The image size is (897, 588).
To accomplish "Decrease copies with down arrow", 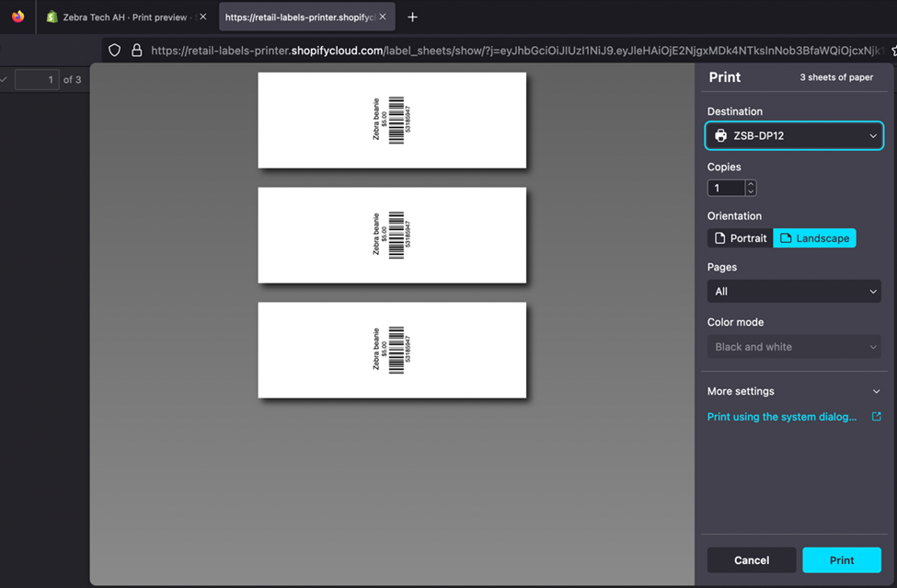I will (751, 191).
